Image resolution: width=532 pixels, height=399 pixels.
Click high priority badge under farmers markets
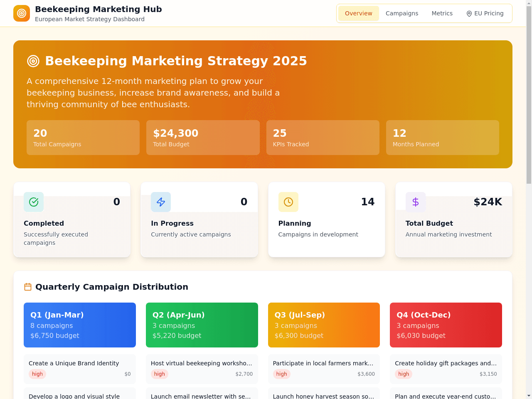(x=282, y=374)
